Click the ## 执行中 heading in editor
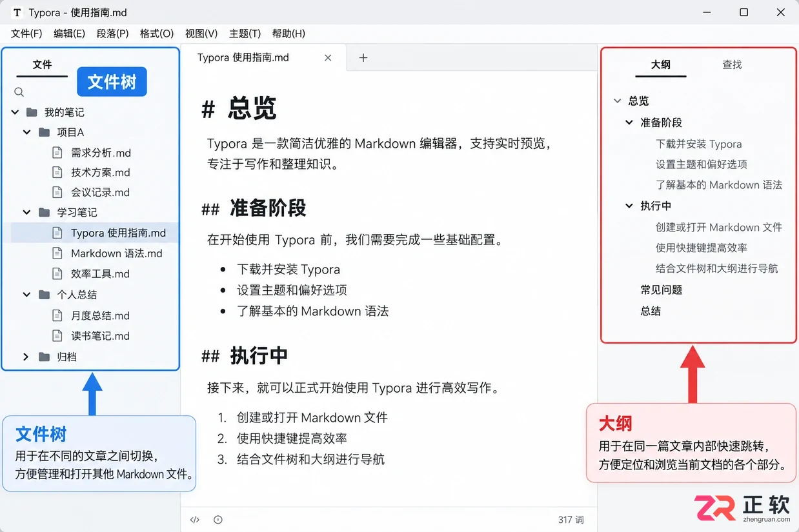The height and width of the screenshot is (532, 799). (245, 356)
